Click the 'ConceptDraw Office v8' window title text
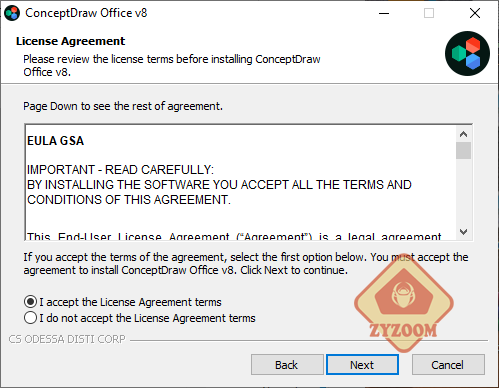499x388 pixels. (86, 13)
